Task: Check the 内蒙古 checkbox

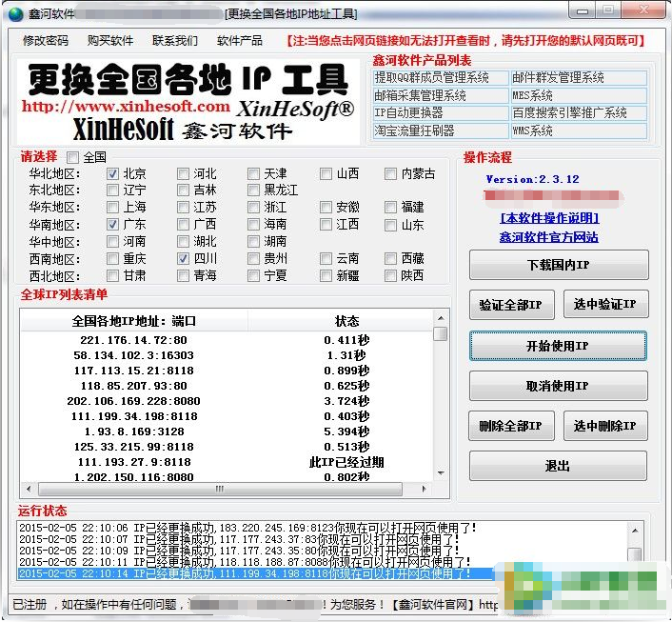Action: pyautogui.click(x=390, y=173)
